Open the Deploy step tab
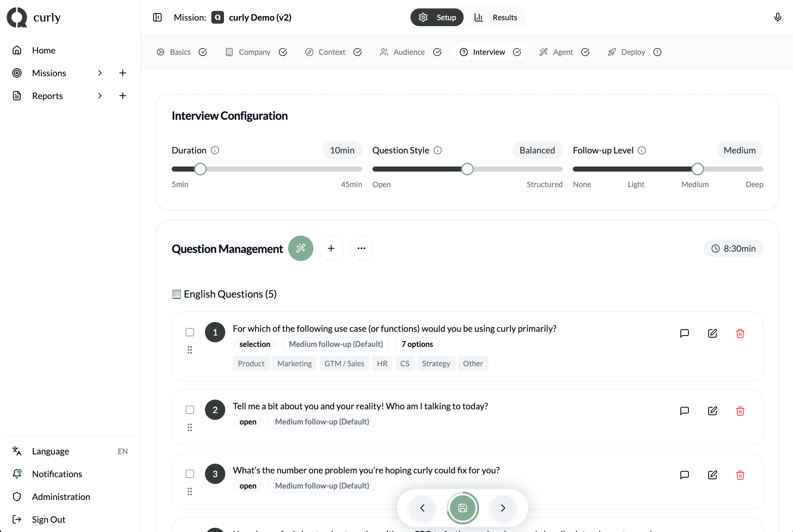Screen dimensions: 793x532 click(634, 52)
